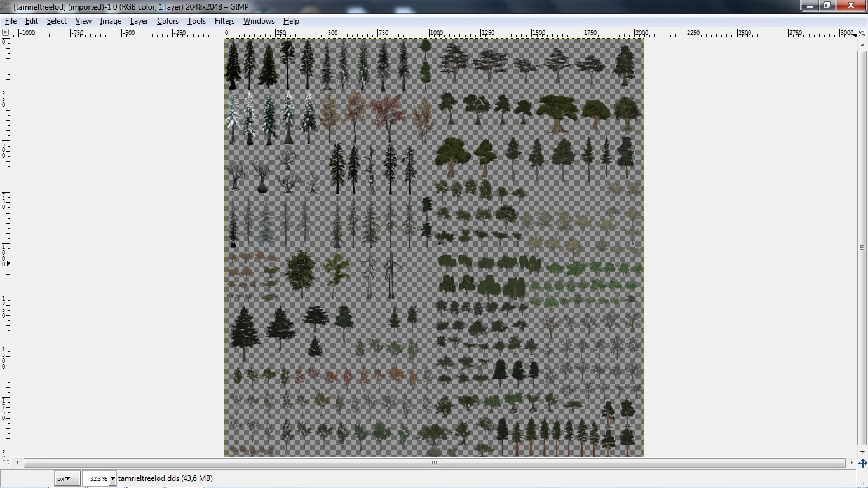Open the View menu
The height and width of the screenshot is (488, 868).
(x=83, y=21)
